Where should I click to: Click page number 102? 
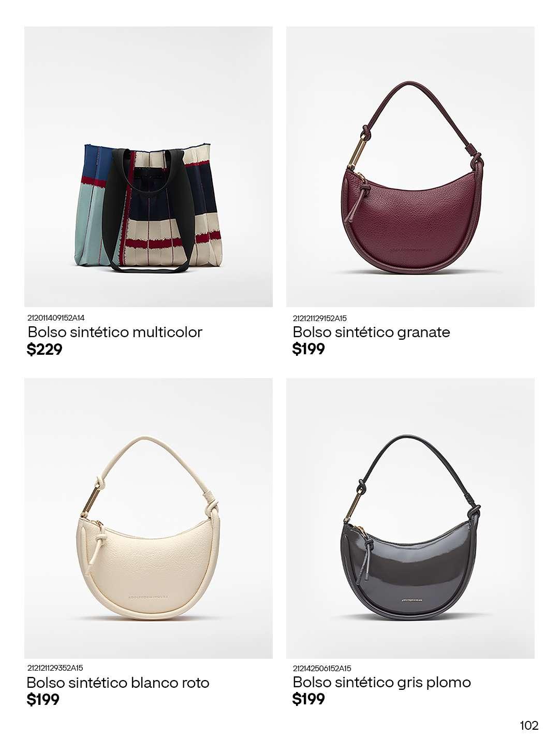point(529,726)
